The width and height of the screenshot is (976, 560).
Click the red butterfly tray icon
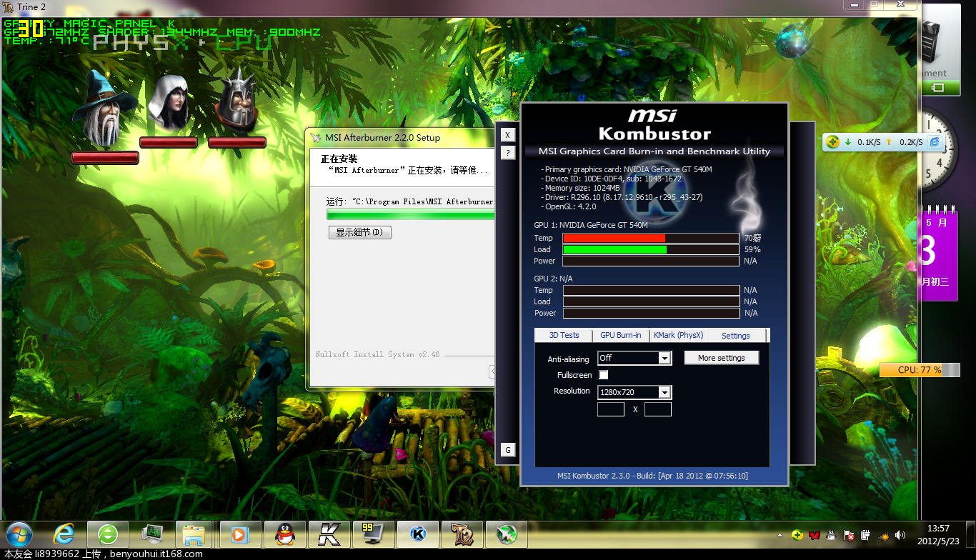815,534
